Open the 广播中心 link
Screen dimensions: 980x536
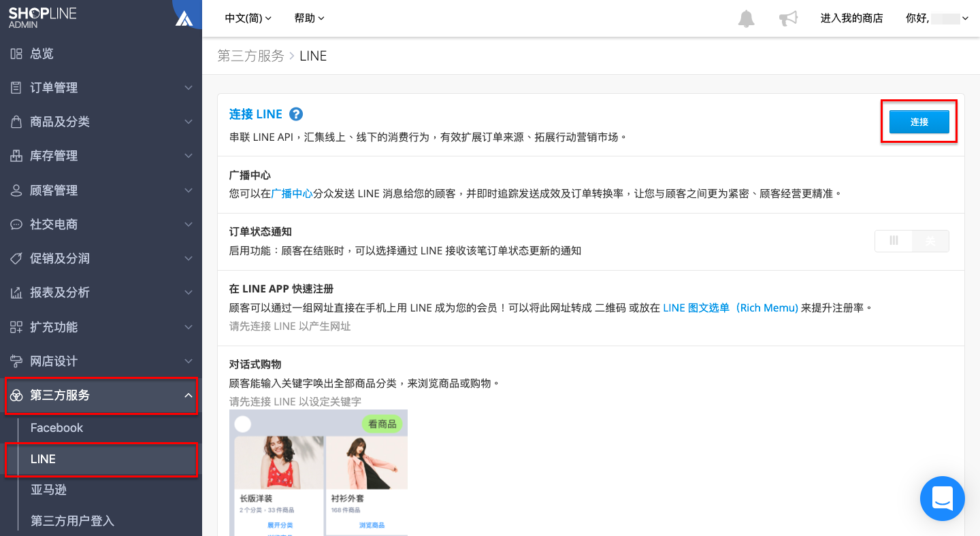coord(292,194)
